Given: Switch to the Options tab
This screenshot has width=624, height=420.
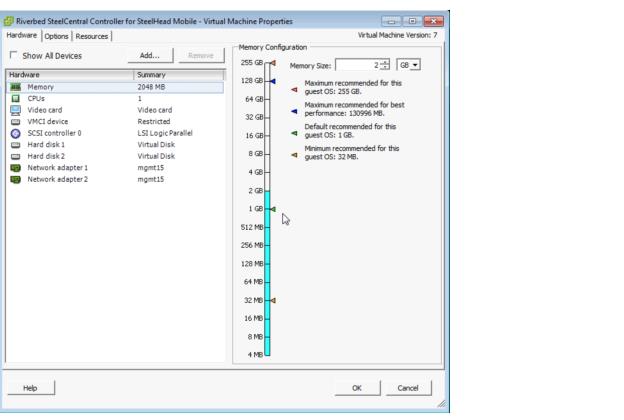Looking at the screenshot, I should (x=56, y=36).
